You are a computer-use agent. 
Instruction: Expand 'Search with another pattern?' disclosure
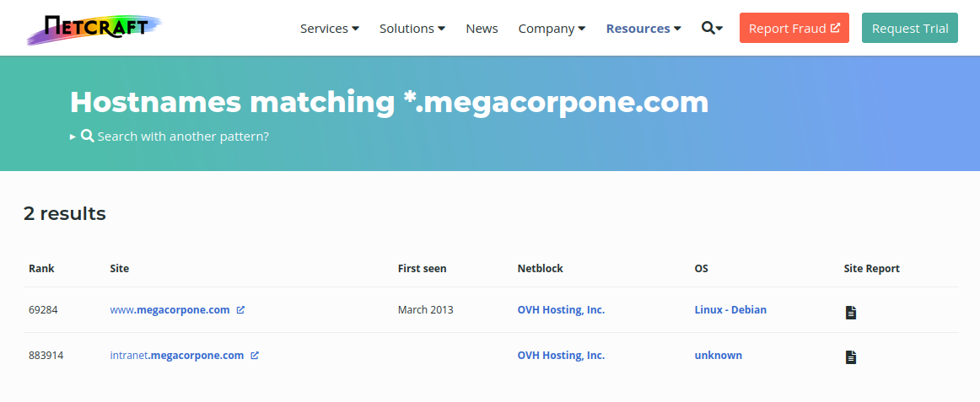(x=183, y=136)
